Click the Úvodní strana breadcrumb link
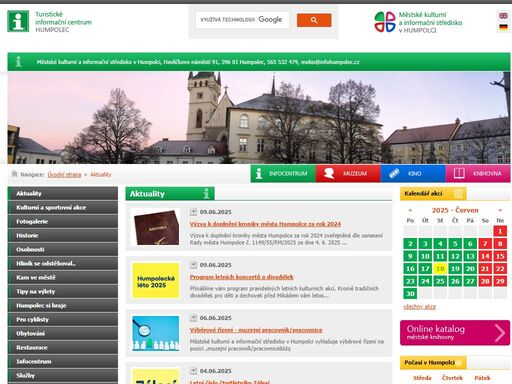This screenshot has width=512, height=384. (64, 175)
